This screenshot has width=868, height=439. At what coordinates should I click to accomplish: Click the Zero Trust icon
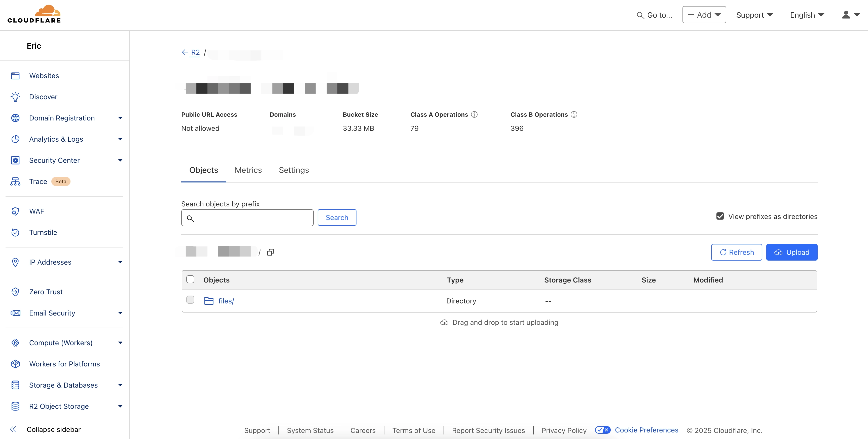[x=16, y=292]
